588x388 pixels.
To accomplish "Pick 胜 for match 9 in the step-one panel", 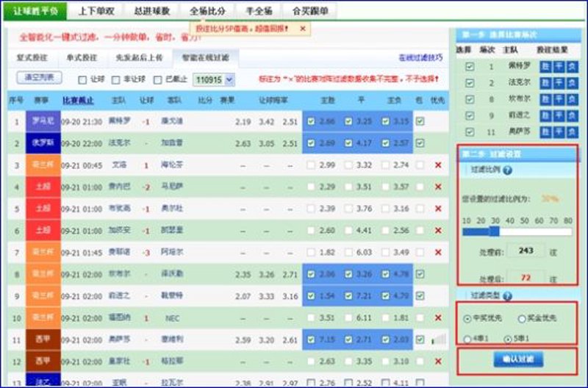I will point(545,116).
